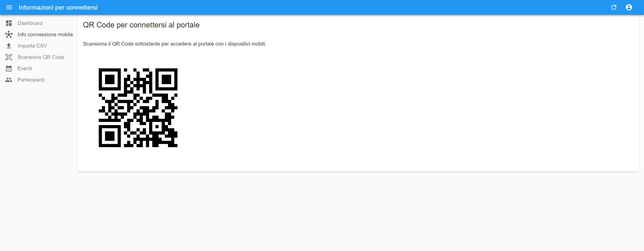Click the Partecipanti people icon

click(x=9, y=80)
